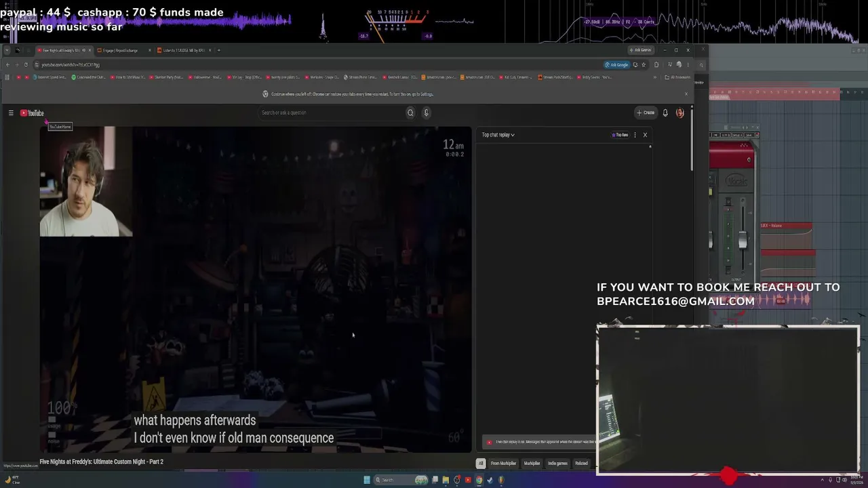The height and width of the screenshot is (488, 868).
Task: Open the Chrome extensions puzzle icon
Action: [656, 65]
